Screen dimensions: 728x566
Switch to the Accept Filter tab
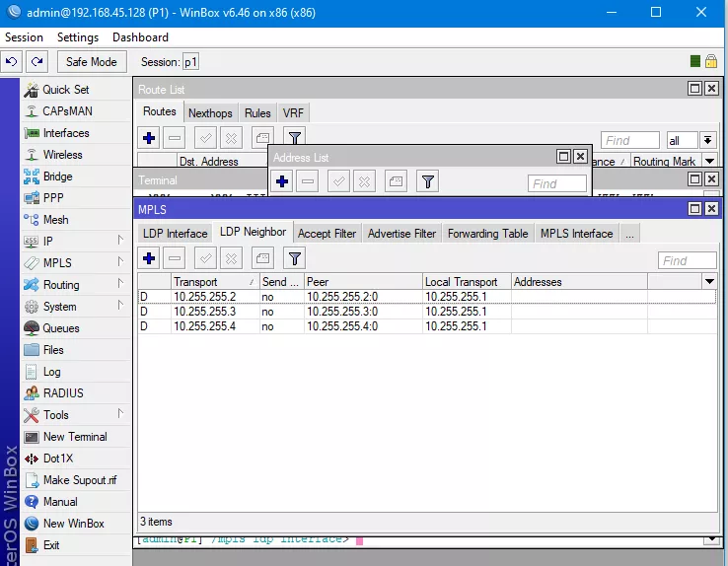[327, 234]
